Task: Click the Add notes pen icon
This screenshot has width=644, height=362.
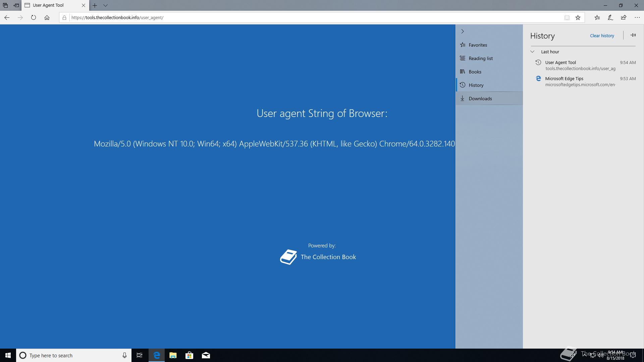Action: [610, 17]
